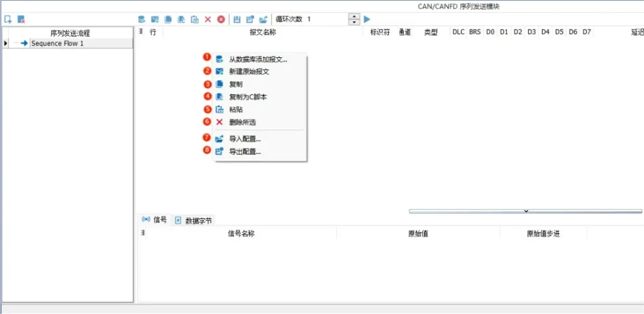Click toolbar red circle clear all icon

[x=221, y=20]
